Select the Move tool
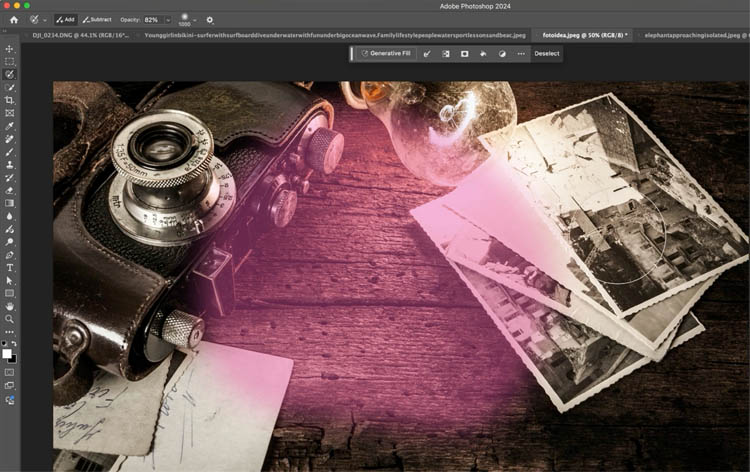This screenshot has width=750, height=472. [x=9, y=49]
